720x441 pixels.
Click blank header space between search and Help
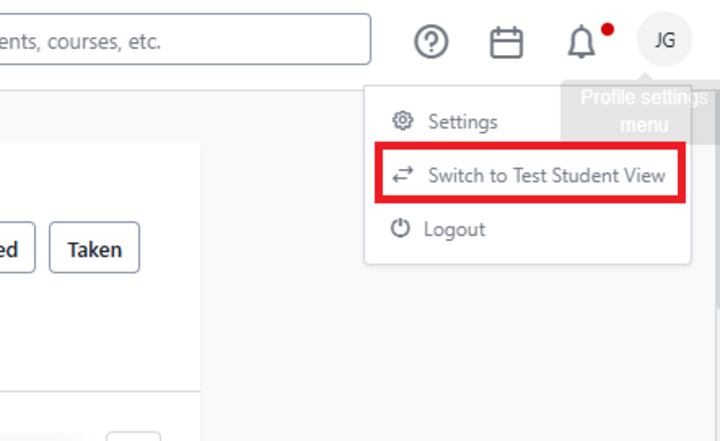point(391,42)
